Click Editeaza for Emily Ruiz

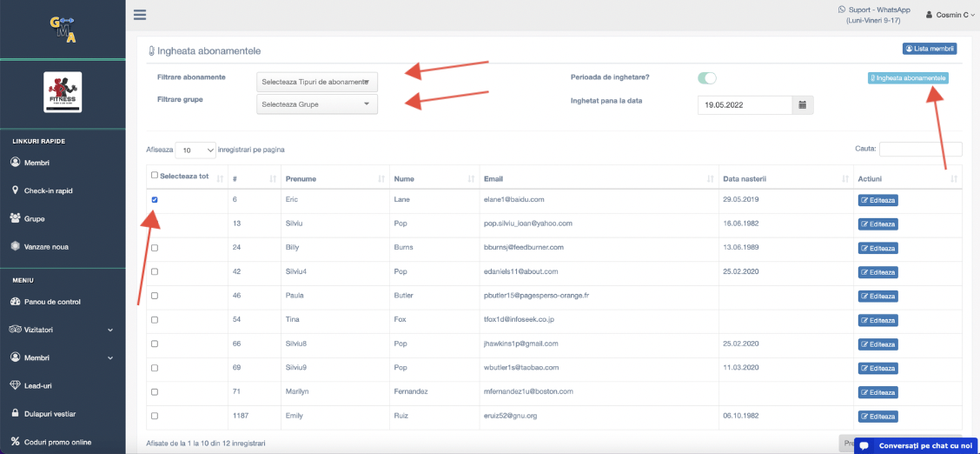click(x=877, y=417)
